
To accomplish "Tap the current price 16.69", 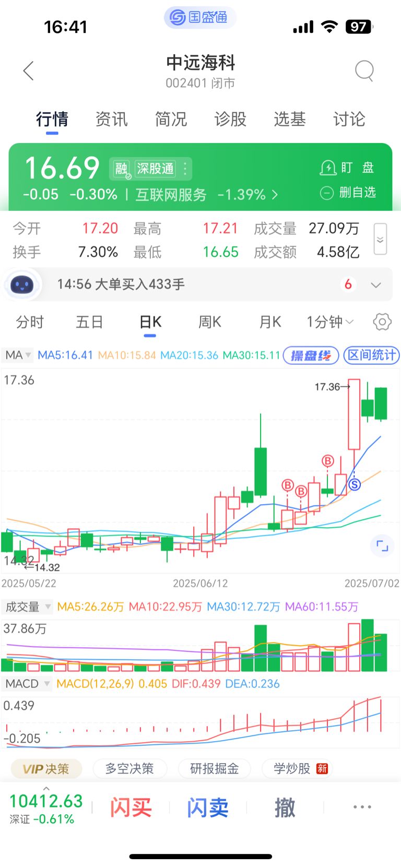I will [x=62, y=168].
